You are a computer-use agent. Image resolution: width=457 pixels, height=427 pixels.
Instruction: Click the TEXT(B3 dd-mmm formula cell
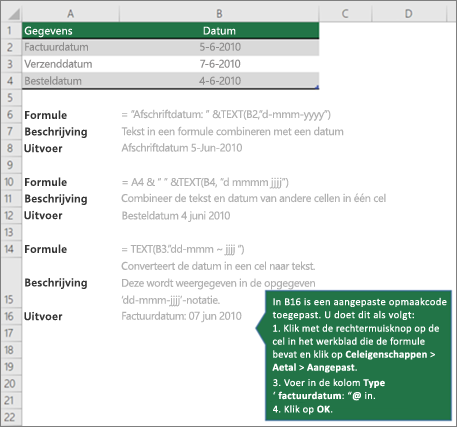coord(183,249)
